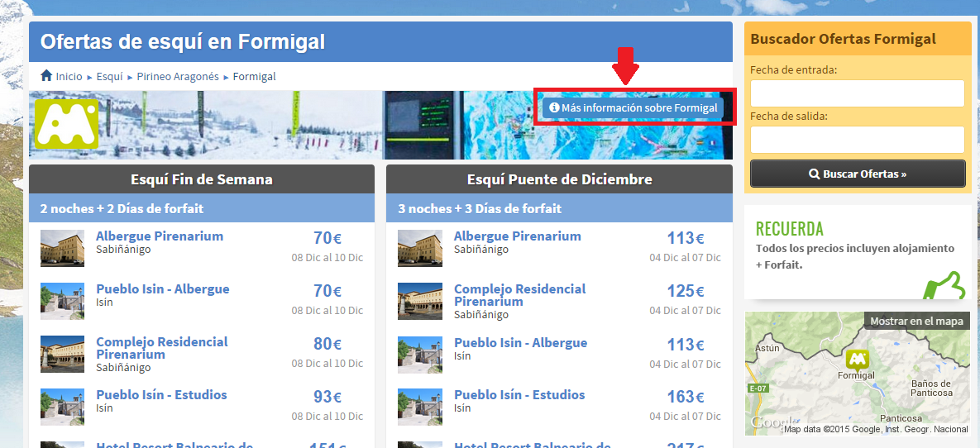
Task: Open Pueblo Isin - Albergue December offer
Action: pos(521,343)
